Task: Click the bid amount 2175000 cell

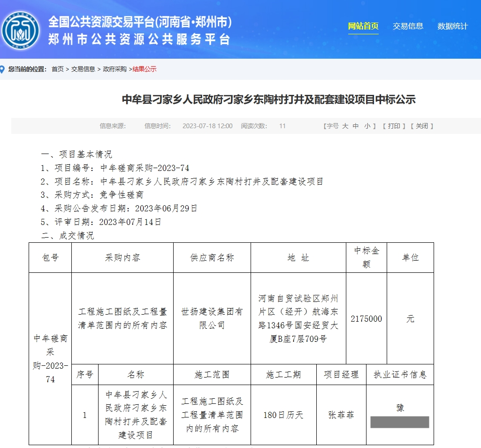Action: click(366, 318)
